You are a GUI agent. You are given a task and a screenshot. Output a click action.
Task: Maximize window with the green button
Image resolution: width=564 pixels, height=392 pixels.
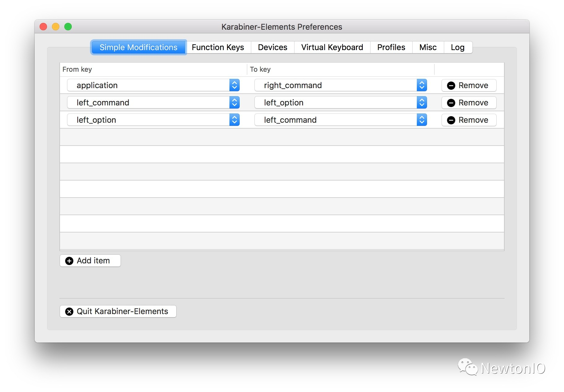(x=68, y=27)
